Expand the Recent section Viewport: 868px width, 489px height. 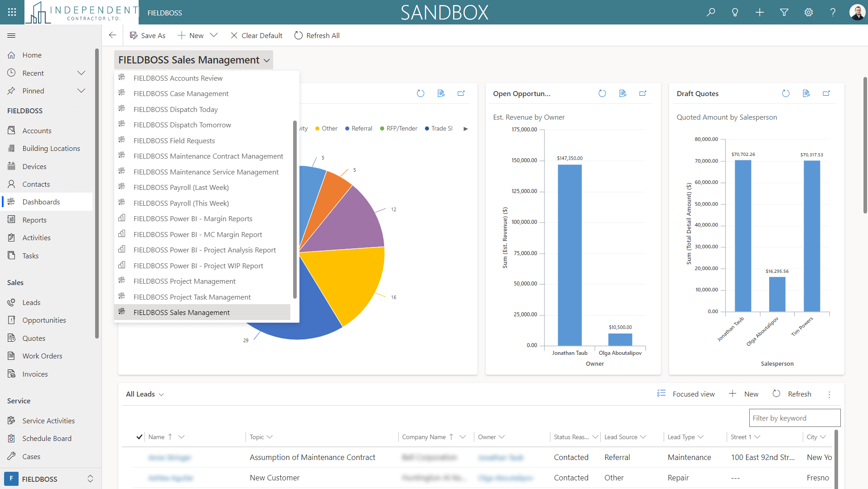pyautogui.click(x=81, y=73)
